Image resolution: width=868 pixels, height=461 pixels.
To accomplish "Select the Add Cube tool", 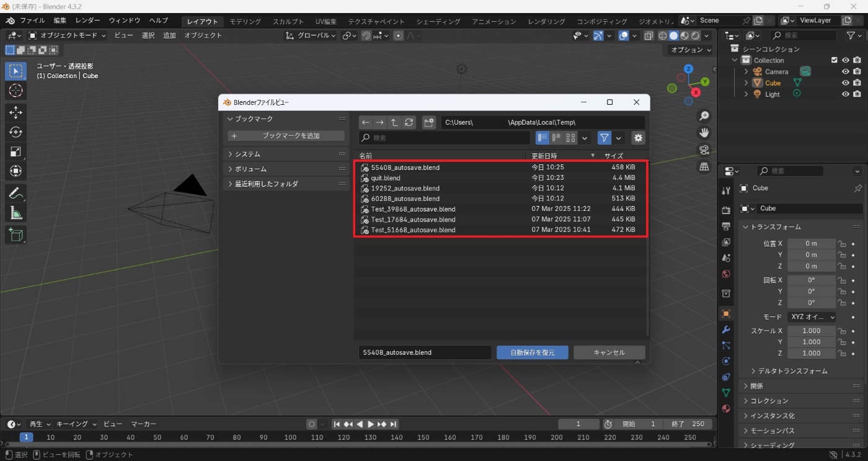I will 16,235.
